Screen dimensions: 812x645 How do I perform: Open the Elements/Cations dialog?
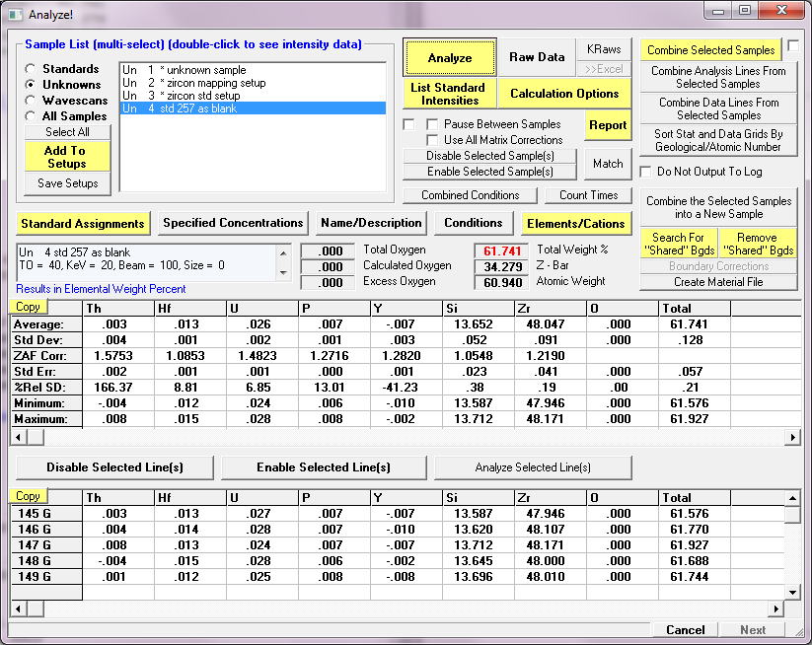575,223
